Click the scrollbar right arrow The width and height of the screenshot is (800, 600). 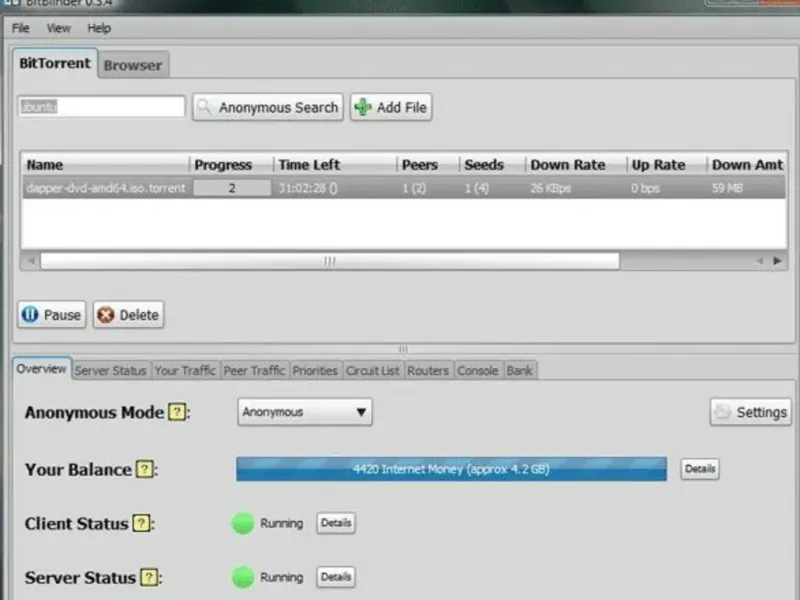point(777,261)
